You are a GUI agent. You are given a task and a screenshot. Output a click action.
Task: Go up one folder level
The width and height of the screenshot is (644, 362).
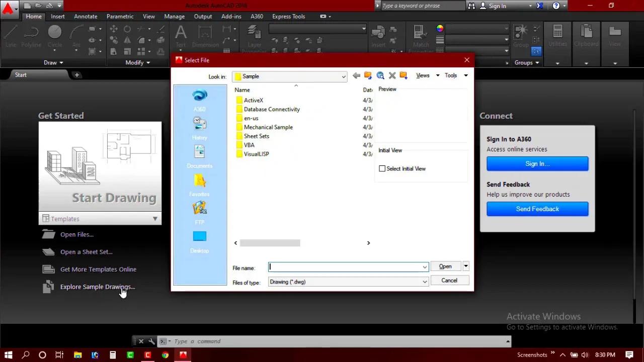[368, 75]
